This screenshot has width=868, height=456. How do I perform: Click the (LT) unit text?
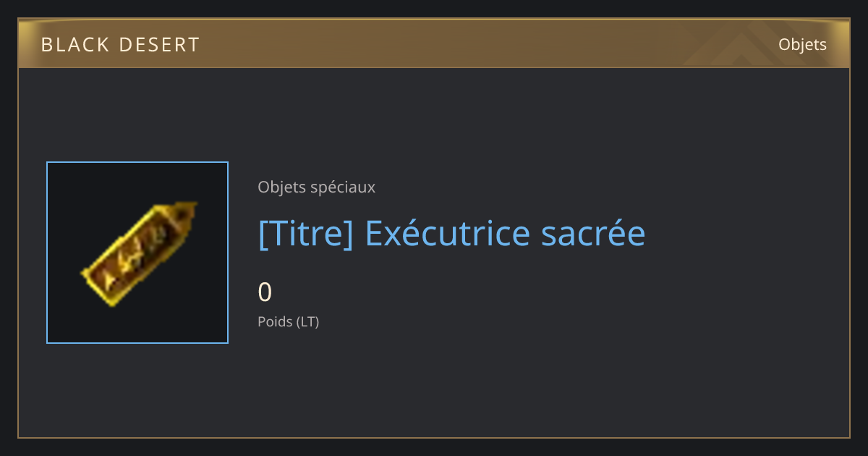[308, 321]
